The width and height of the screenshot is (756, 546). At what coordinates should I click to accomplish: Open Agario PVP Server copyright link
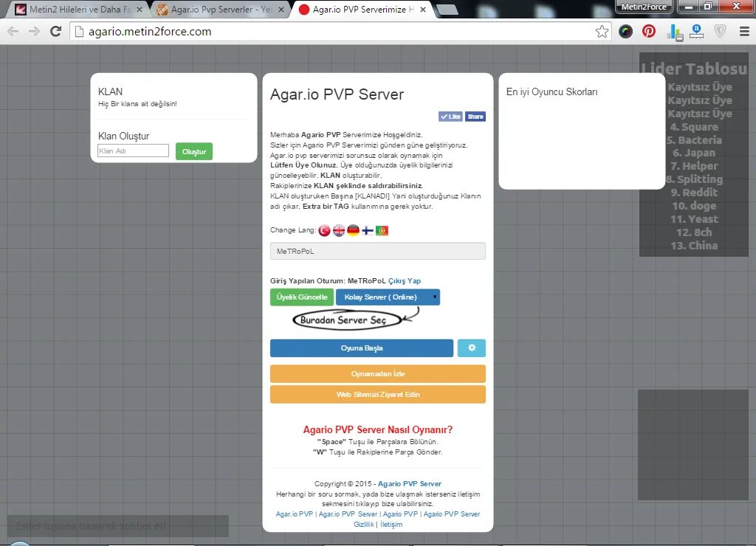coord(409,483)
